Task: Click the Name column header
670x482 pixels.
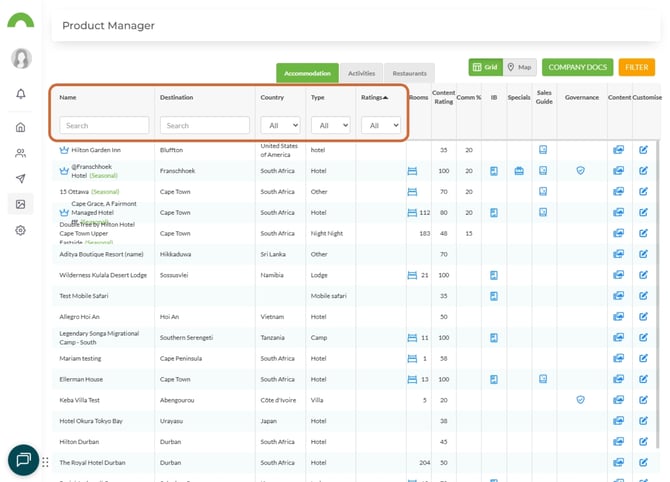Action: [68, 97]
